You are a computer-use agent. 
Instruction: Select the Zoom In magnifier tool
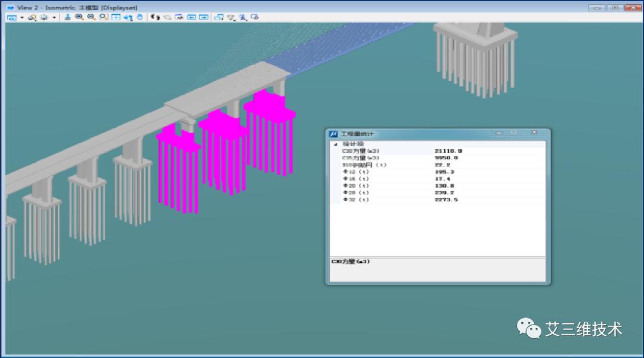click(79, 17)
